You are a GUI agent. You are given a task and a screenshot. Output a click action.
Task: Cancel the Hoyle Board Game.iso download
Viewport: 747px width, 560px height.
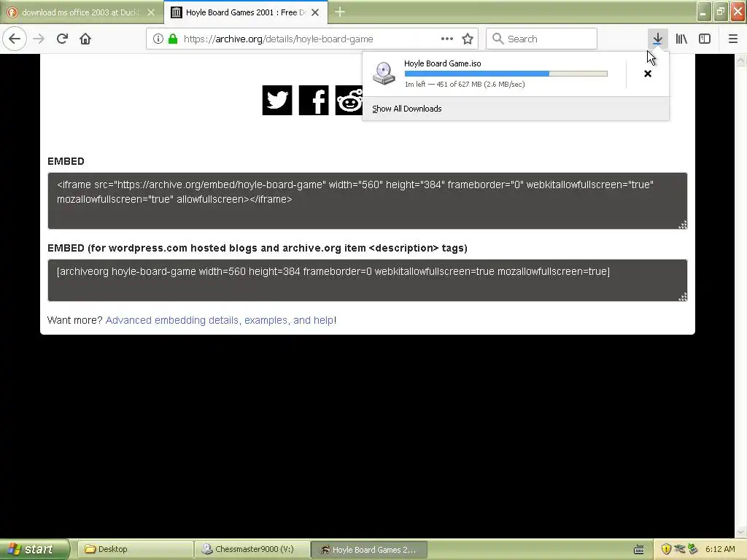(x=648, y=74)
